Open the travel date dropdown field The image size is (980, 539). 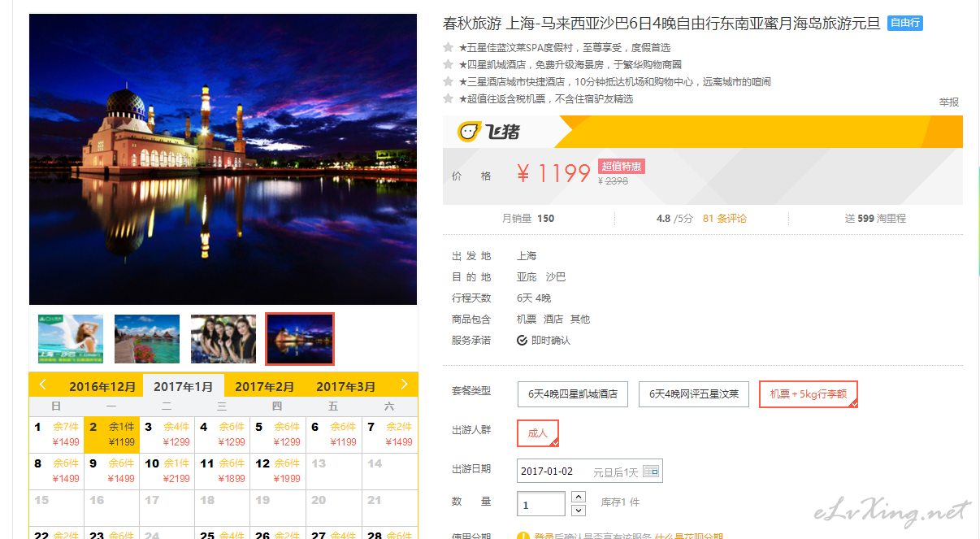(590, 472)
